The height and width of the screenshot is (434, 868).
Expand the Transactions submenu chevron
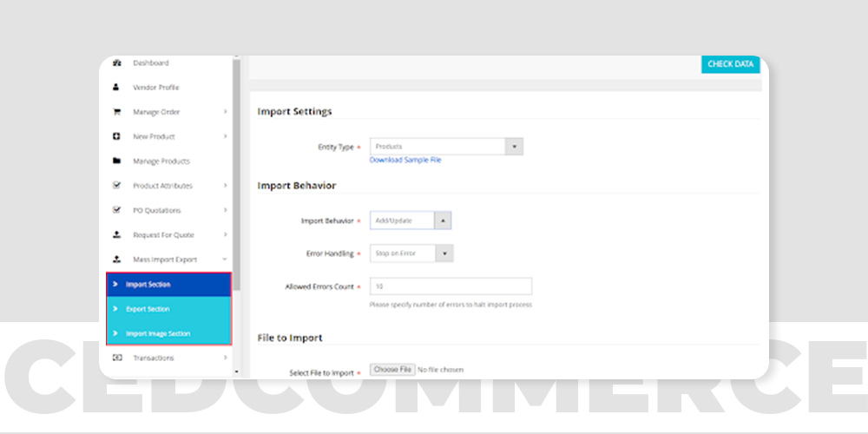click(226, 358)
